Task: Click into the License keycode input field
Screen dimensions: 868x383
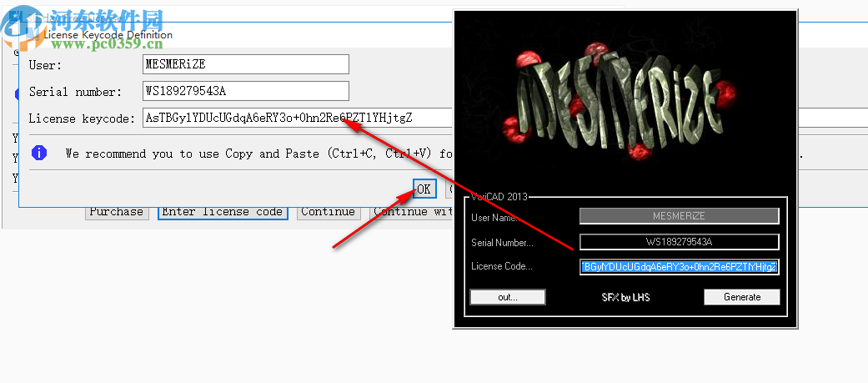Action: click(298, 118)
